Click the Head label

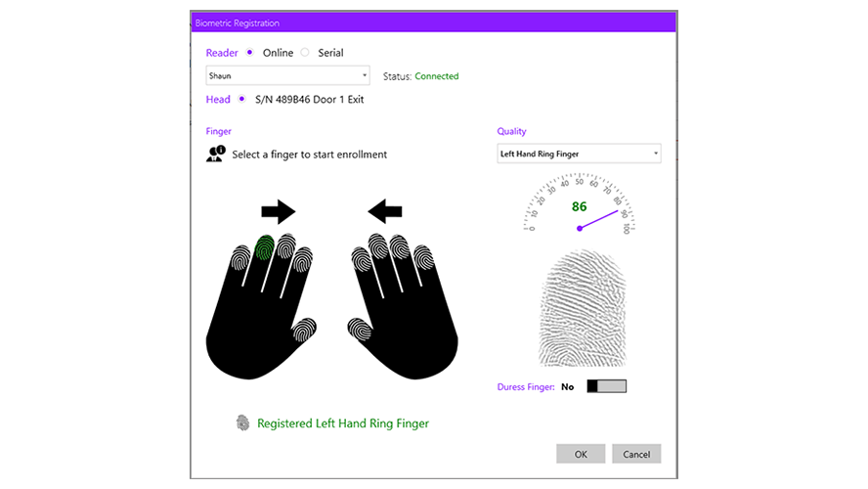coord(218,99)
